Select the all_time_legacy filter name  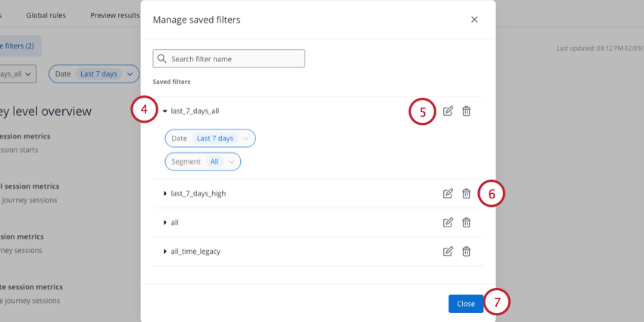[195, 252]
